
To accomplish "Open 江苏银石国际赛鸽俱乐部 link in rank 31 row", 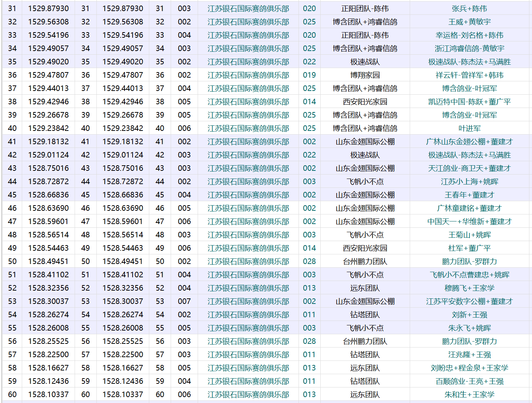I will [248, 9].
